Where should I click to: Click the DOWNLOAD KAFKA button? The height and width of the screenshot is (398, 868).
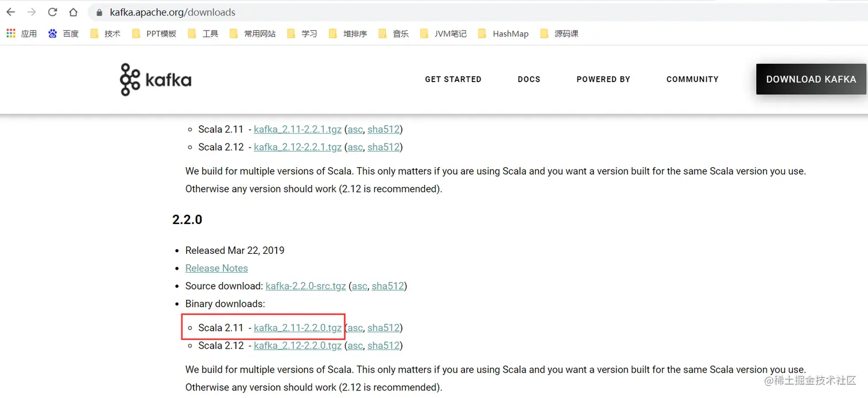(x=811, y=79)
